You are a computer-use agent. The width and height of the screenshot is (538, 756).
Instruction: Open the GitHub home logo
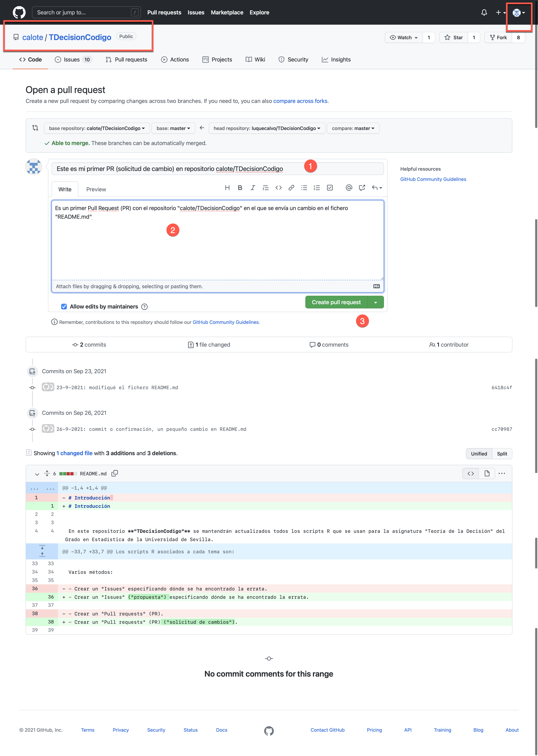pyautogui.click(x=19, y=12)
